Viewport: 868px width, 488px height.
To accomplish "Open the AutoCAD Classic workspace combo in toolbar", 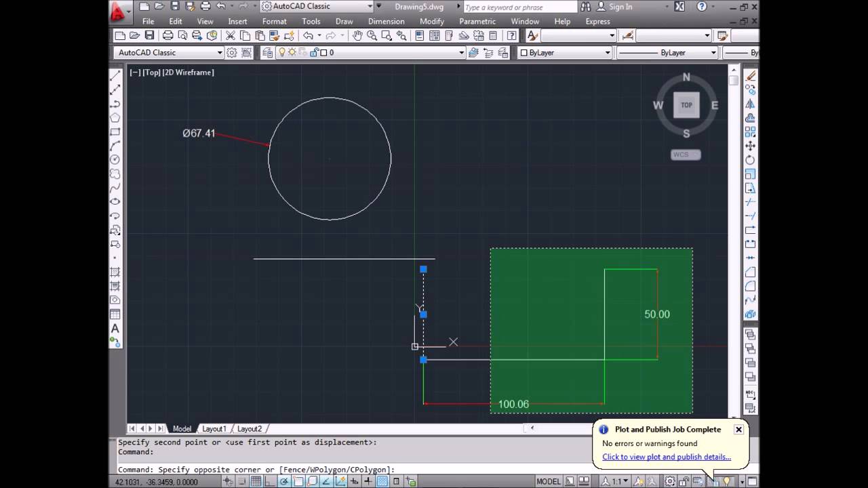I will coord(168,52).
